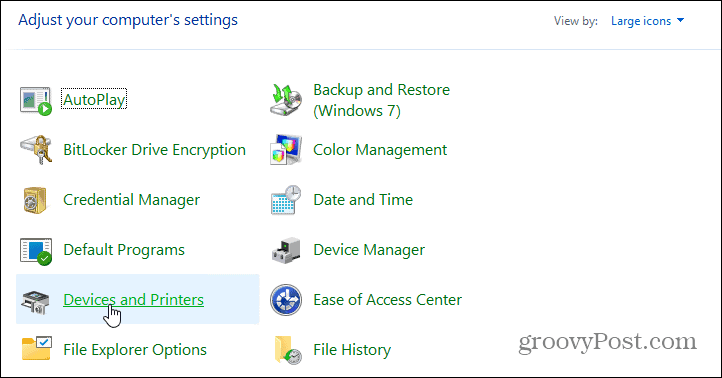The image size is (722, 378).
Task: Open the View by Large icons dropdown
Action: (x=647, y=21)
